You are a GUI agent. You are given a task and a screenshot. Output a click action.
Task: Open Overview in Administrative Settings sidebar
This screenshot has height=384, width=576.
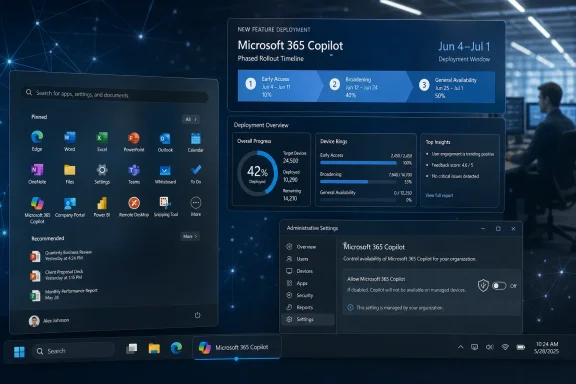pos(307,247)
